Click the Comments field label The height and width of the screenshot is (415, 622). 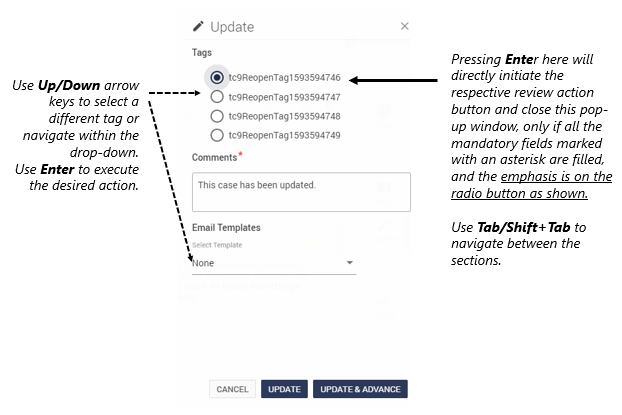click(x=215, y=158)
